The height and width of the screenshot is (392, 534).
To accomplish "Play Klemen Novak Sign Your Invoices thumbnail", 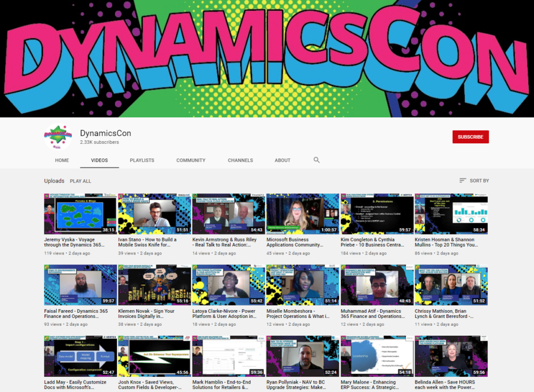I will 154,285.
